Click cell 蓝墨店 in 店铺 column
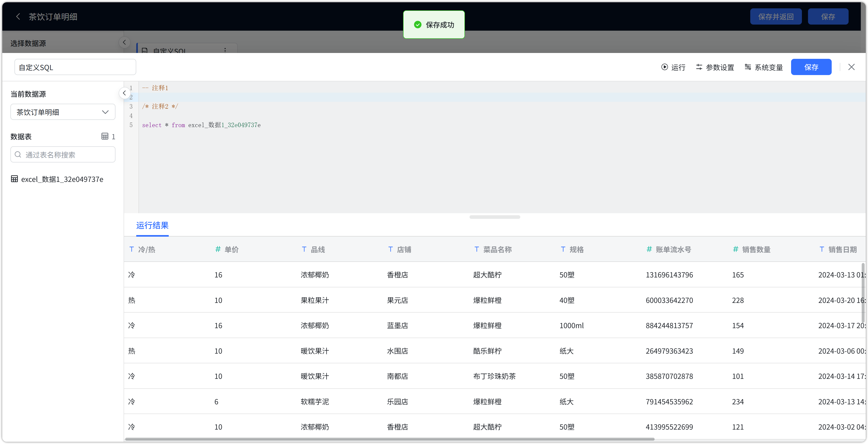The image size is (868, 444). pos(397,325)
